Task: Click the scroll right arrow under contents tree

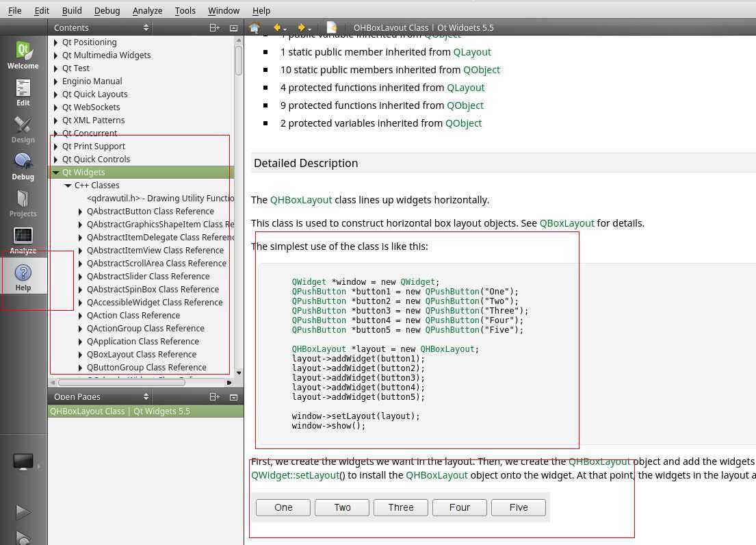Action: (x=229, y=383)
